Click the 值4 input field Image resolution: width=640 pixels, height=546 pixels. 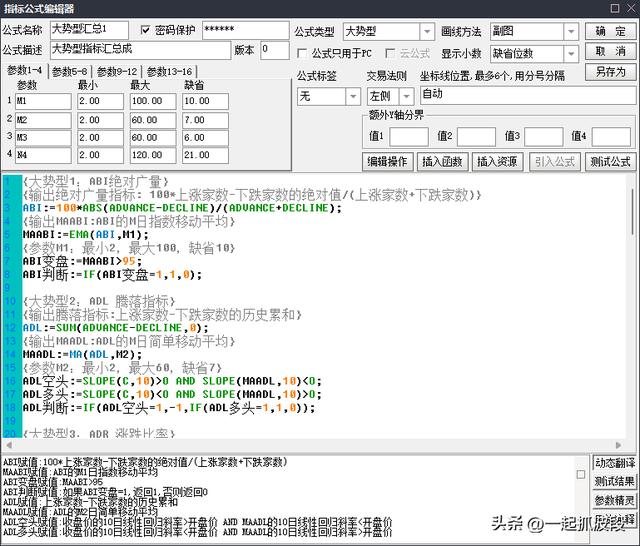(x=611, y=136)
